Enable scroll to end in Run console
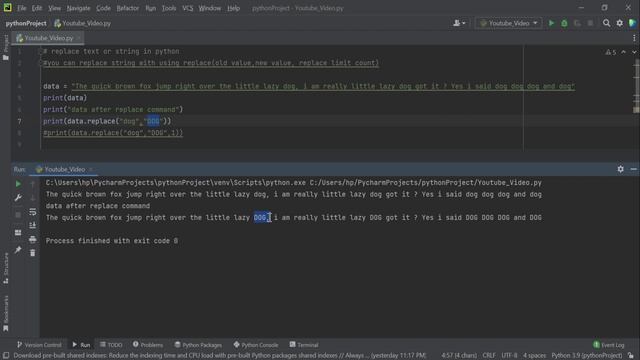The image size is (640, 360). point(33,225)
